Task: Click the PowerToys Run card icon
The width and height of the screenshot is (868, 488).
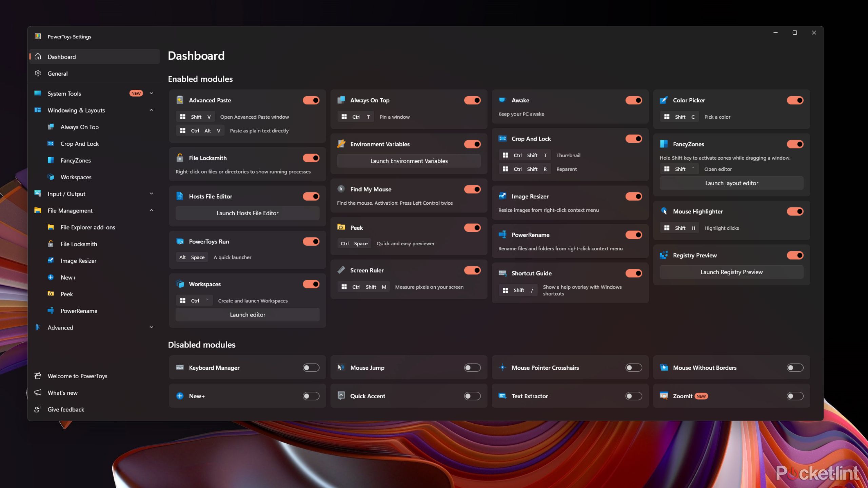Action: tap(180, 241)
